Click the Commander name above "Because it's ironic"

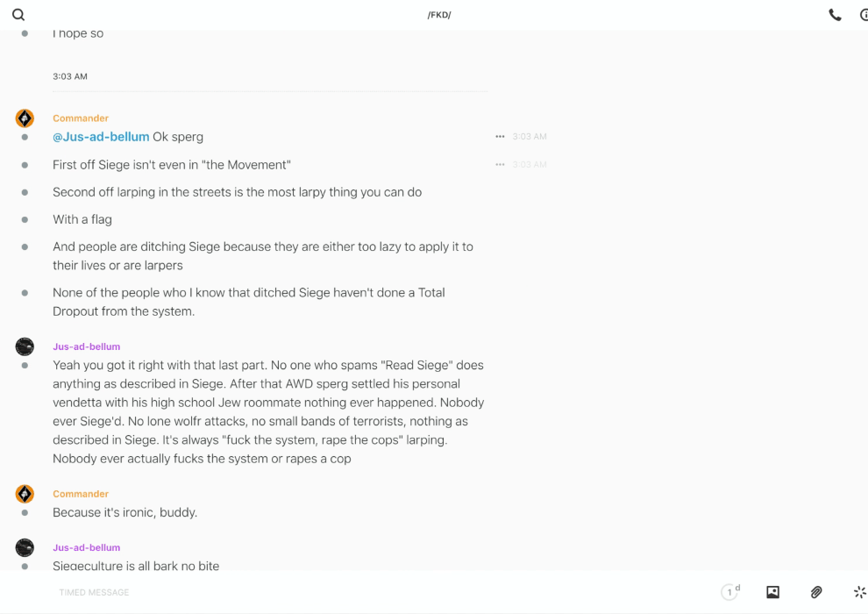[81, 494]
